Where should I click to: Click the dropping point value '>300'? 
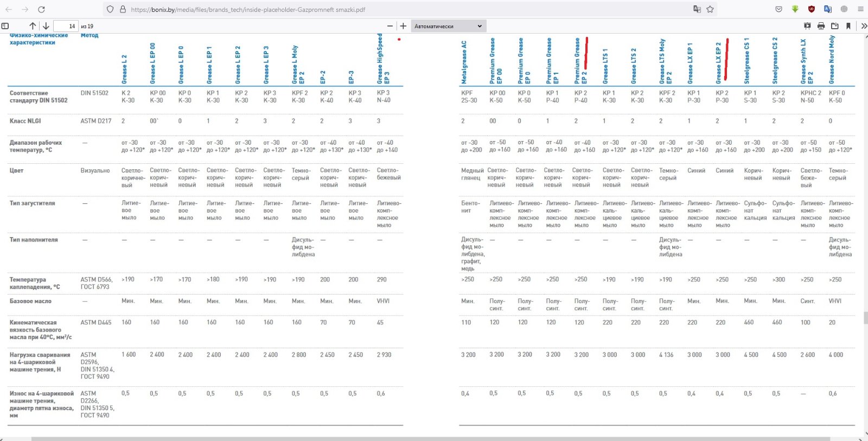pyautogui.click(x=778, y=279)
